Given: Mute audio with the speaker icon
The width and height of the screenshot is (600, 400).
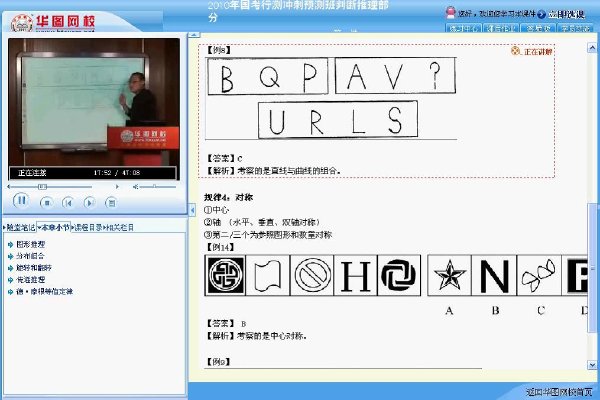Looking at the screenshot, I should 135,187.
